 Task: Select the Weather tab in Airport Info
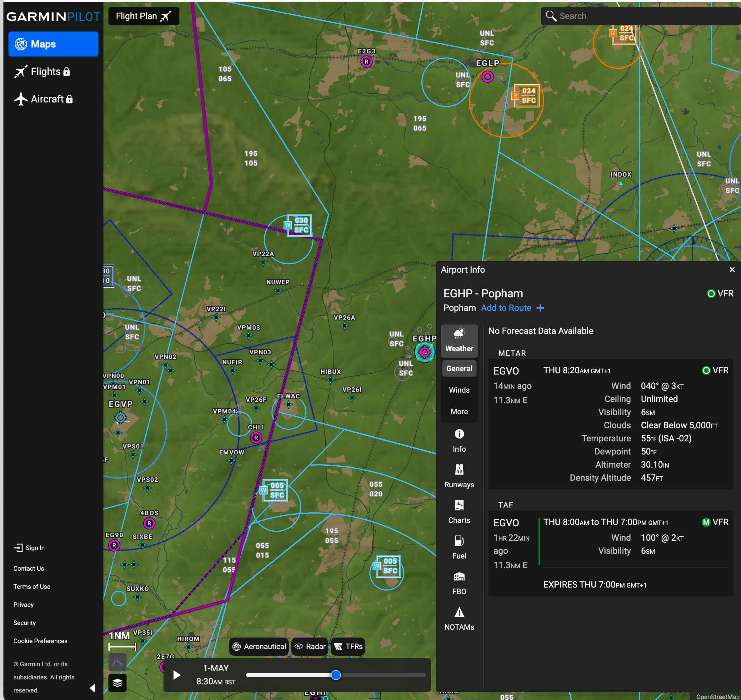459,340
